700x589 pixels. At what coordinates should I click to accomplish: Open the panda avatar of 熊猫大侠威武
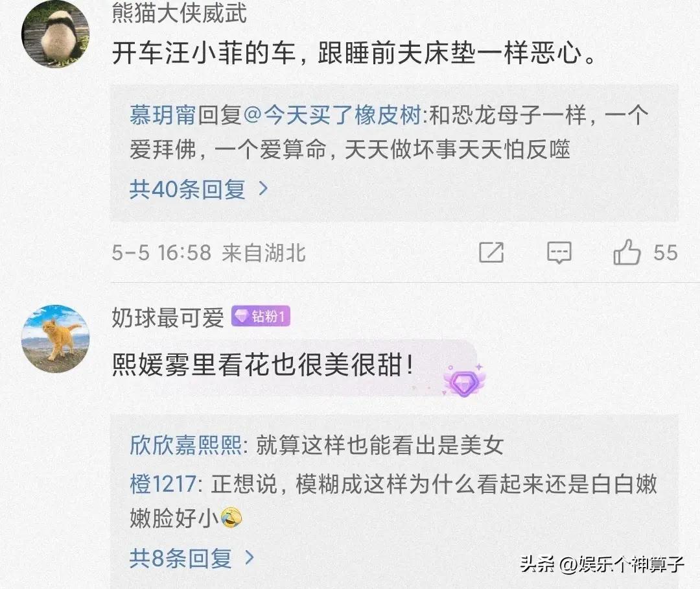55,34
